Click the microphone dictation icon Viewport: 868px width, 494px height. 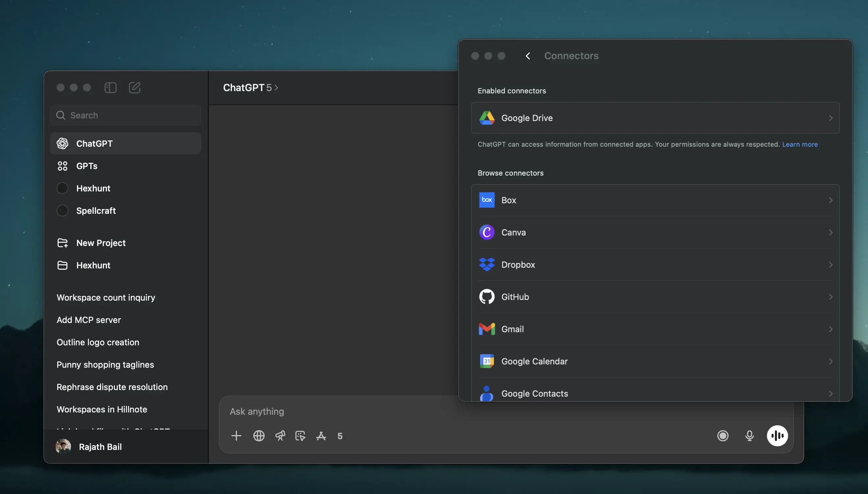coord(749,436)
